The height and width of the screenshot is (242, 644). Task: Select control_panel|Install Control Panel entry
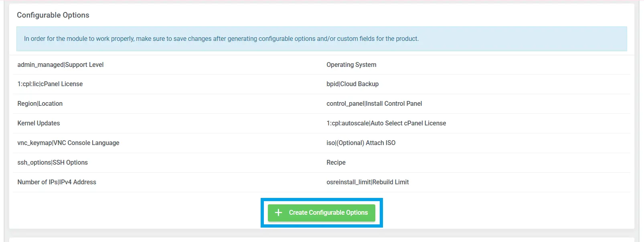pyautogui.click(x=374, y=103)
